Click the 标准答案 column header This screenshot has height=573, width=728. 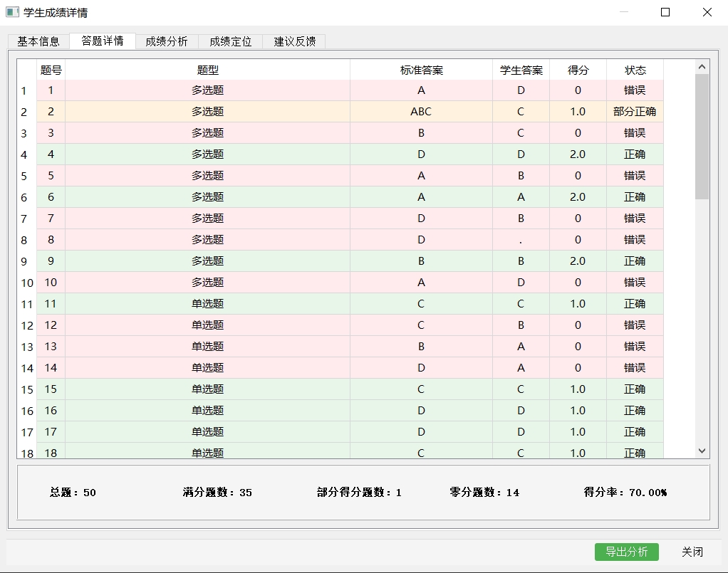click(x=421, y=70)
